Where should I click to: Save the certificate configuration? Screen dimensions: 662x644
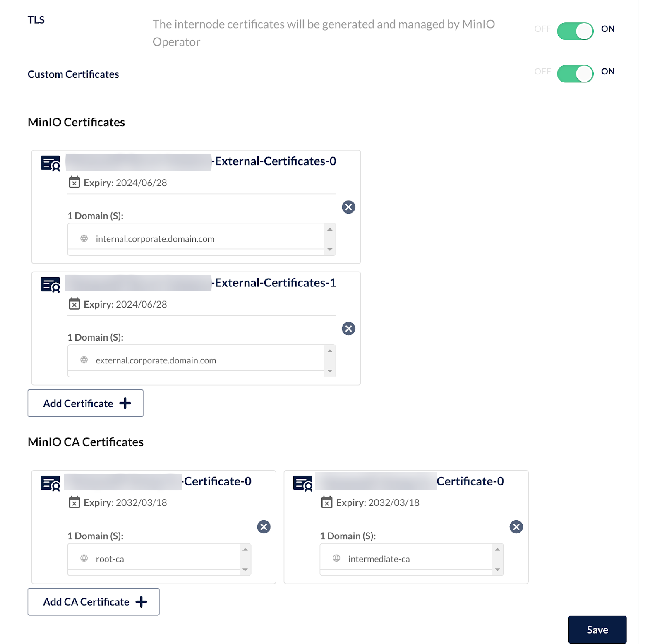coord(597,630)
